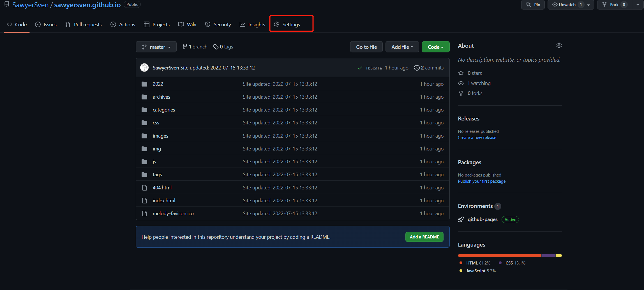
Task: Click the categories folder icon
Action: pos(144,110)
